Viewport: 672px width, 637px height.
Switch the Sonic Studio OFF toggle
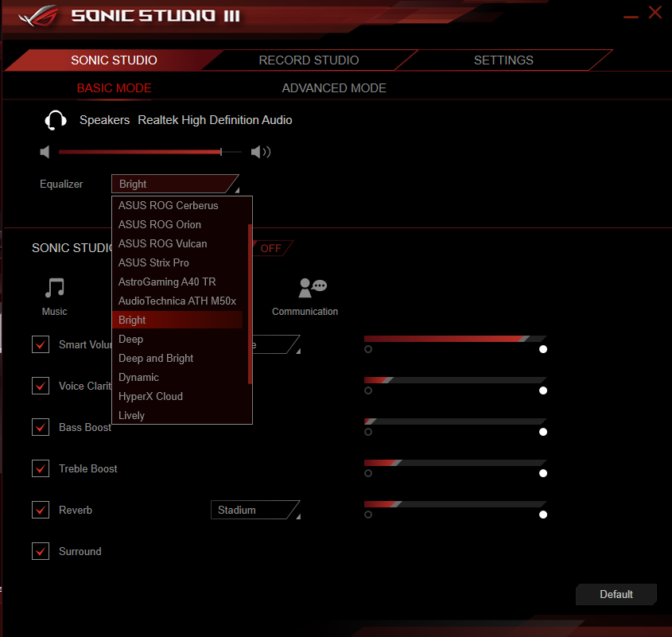click(271, 248)
